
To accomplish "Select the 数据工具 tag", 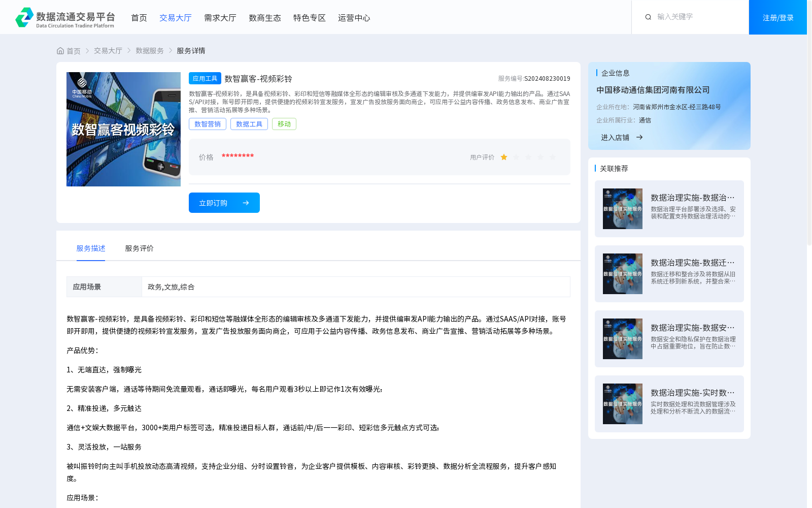I will [x=249, y=124].
